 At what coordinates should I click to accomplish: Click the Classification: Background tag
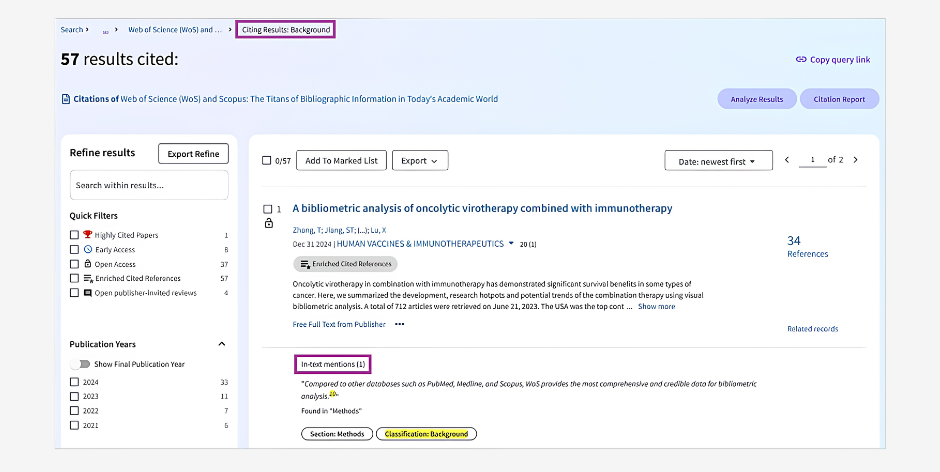426,434
